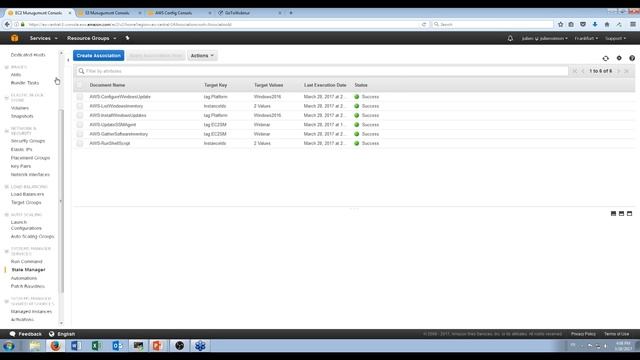Collapse the Images sidebar section

7,67
